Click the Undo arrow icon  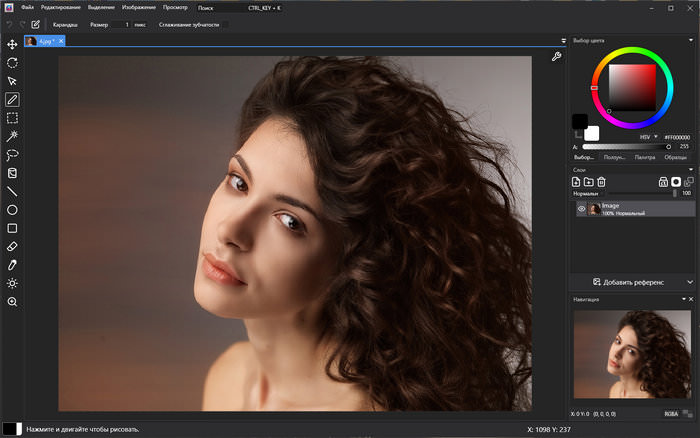[9, 25]
